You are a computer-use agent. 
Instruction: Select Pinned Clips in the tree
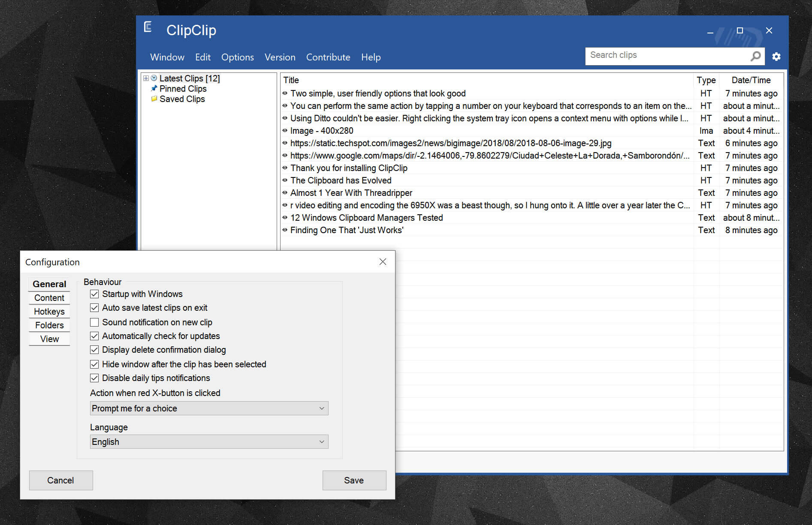(x=183, y=89)
